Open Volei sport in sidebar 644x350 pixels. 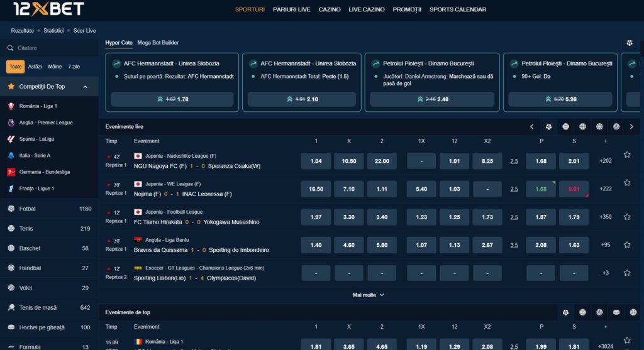(49, 288)
